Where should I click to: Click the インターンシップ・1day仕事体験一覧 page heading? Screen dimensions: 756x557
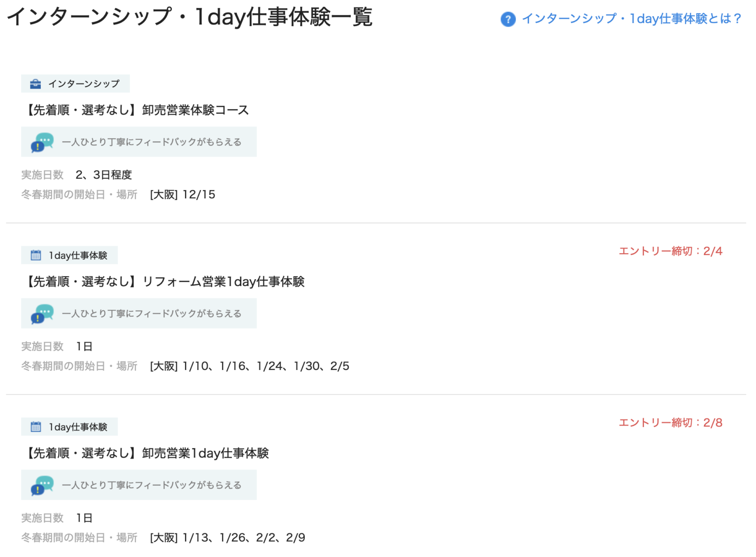tap(189, 17)
